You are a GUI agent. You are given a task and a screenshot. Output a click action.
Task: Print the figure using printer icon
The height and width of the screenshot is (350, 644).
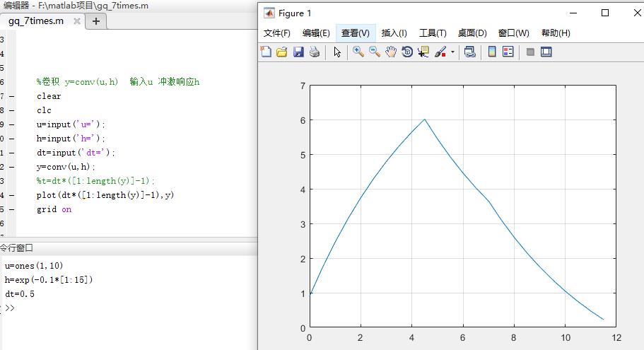coord(315,52)
